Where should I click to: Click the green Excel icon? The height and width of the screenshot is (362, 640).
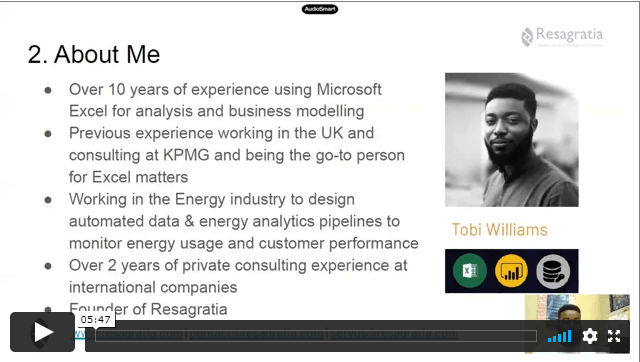[x=470, y=271]
